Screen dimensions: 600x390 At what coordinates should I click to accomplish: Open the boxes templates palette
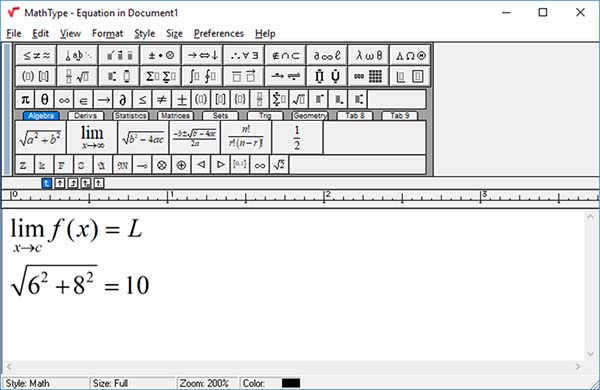pyautogui.click(x=410, y=76)
